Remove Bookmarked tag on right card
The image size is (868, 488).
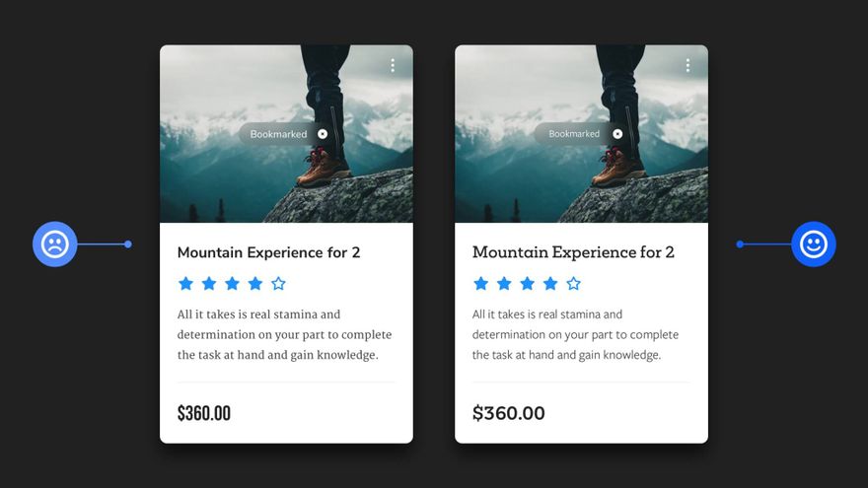tap(617, 134)
